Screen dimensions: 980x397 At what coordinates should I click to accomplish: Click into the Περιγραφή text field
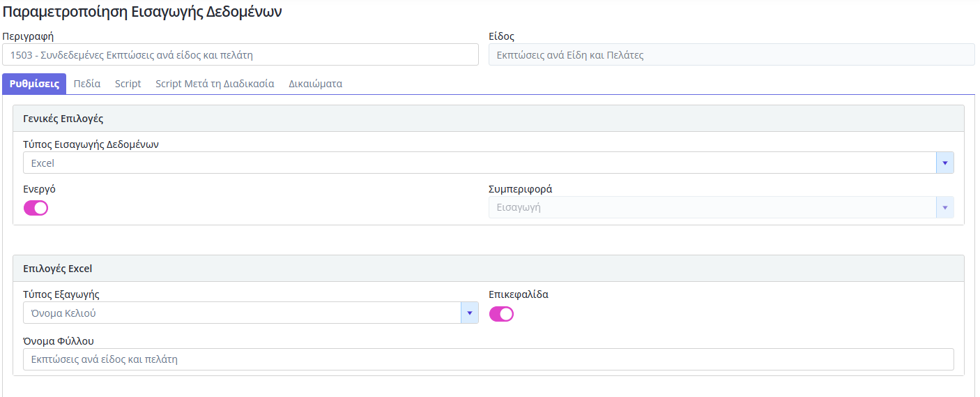pos(240,55)
